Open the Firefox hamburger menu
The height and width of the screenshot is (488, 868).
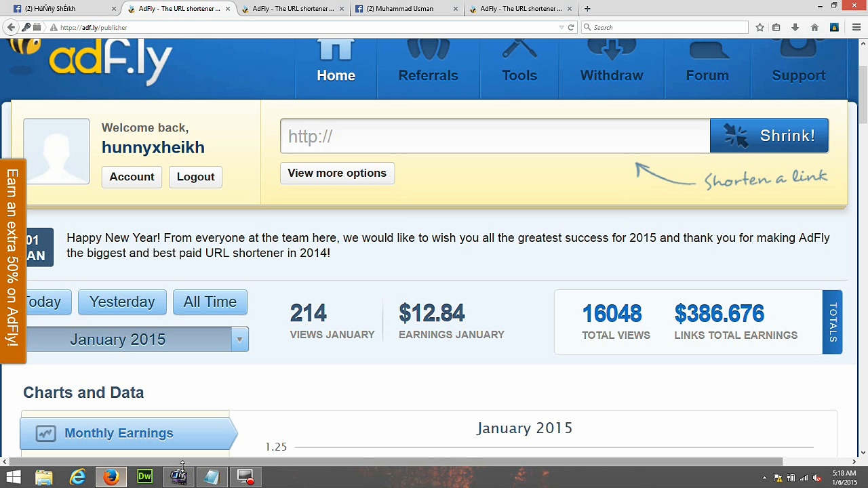[856, 27]
